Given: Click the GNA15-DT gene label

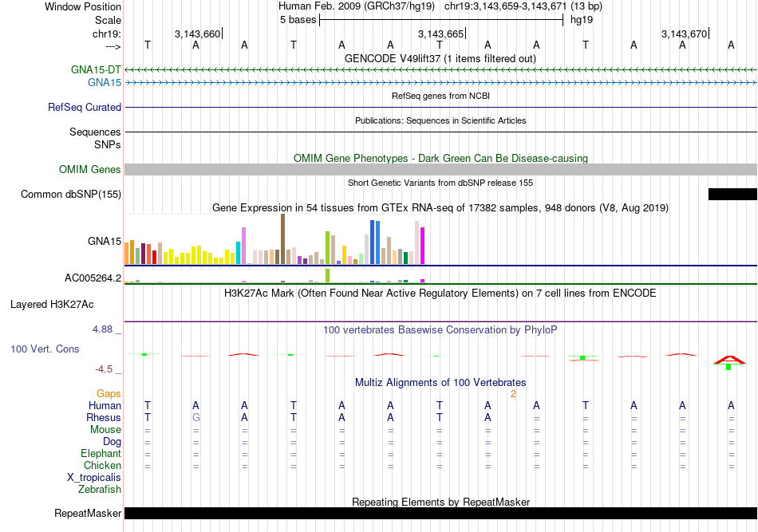Looking at the screenshot, I should click(x=96, y=69).
